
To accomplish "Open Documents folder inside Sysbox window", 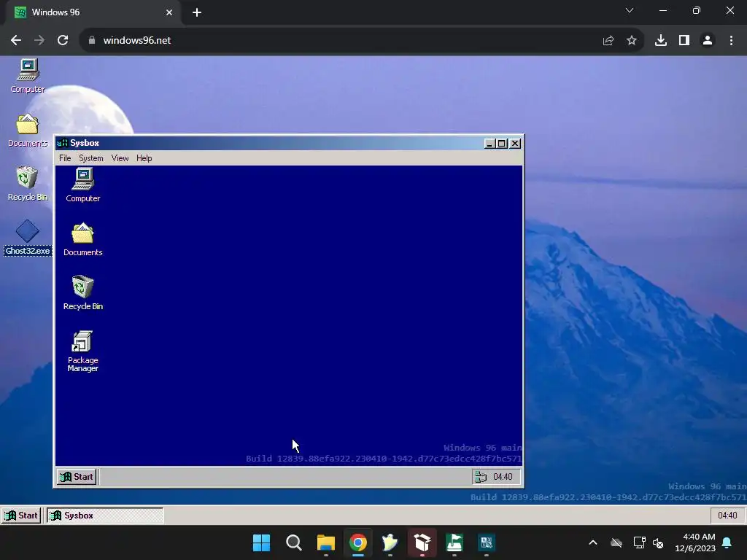I will tap(83, 239).
